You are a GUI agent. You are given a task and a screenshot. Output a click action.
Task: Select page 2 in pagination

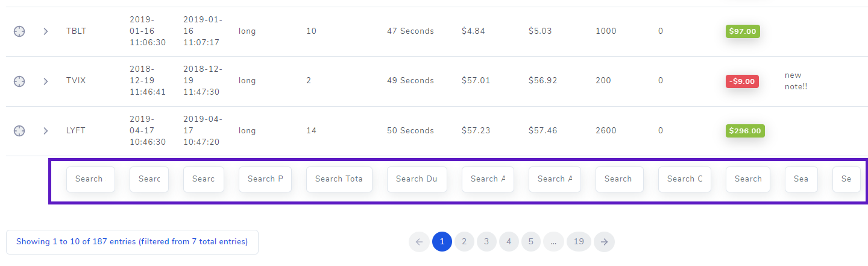click(x=464, y=242)
